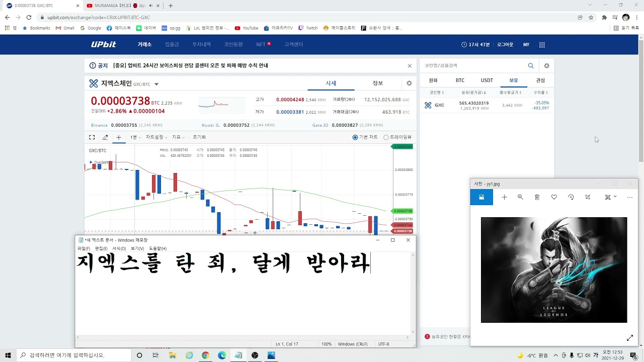Open File Explorer from the taskbar
Viewport: 644px width, 362px height.
[x=173, y=355]
